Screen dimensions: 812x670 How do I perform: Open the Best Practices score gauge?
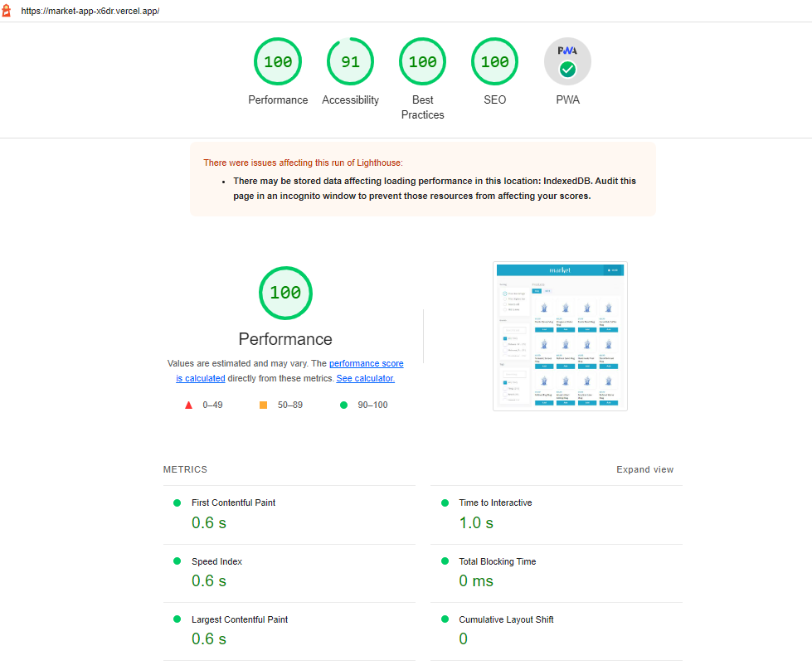click(x=422, y=61)
